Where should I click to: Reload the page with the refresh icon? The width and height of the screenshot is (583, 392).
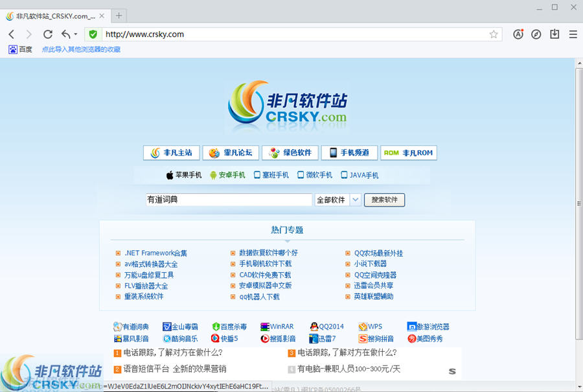[x=47, y=34]
